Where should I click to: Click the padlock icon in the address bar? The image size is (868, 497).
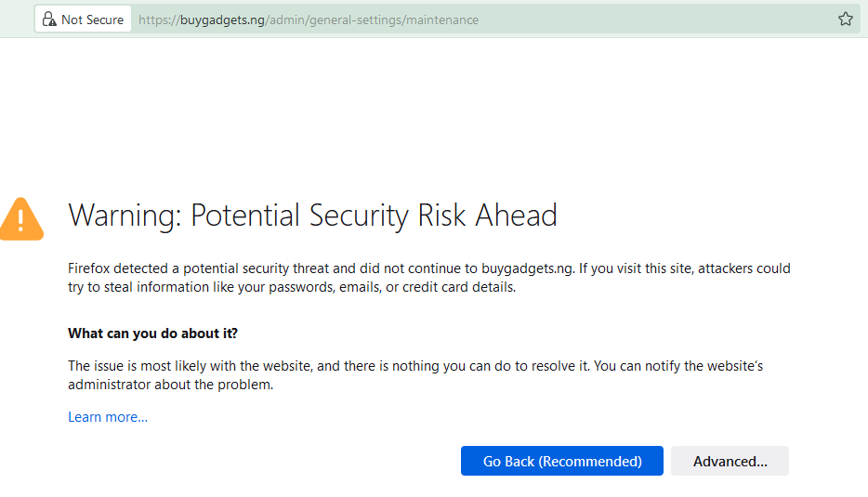point(49,20)
